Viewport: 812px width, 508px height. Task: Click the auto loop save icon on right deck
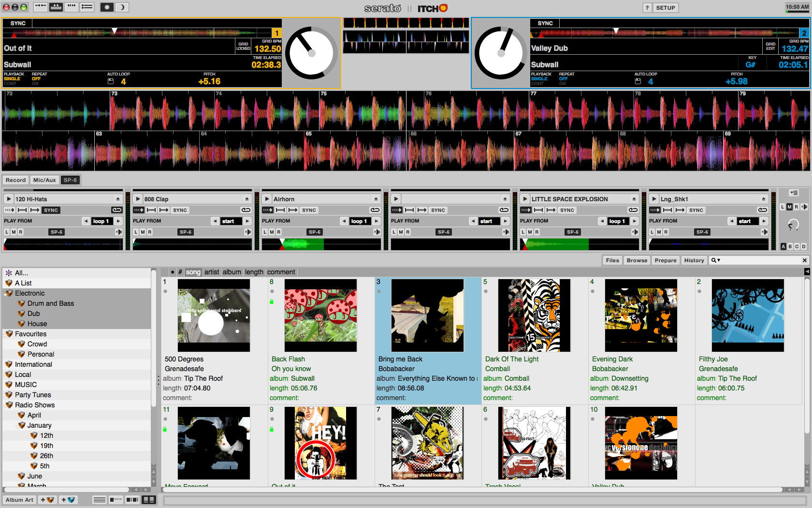click(x=638, y=81)
